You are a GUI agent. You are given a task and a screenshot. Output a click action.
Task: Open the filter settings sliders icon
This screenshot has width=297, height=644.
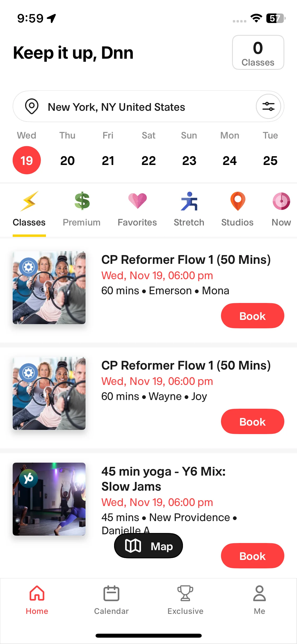(268, 107)
